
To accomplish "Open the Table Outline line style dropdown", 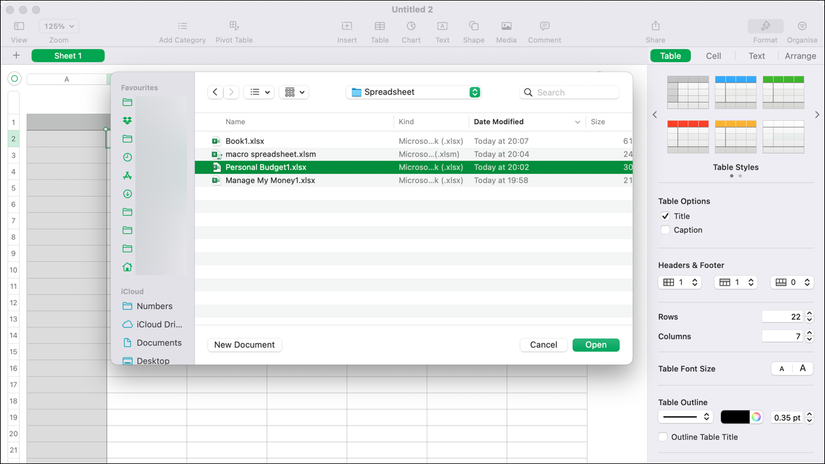I will click(686, 417).
